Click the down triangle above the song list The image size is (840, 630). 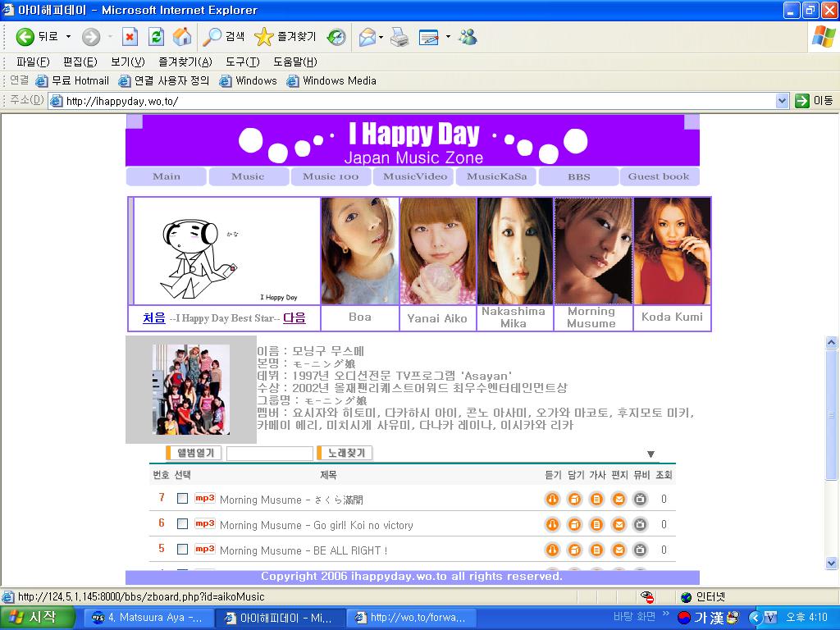point(651,454)
